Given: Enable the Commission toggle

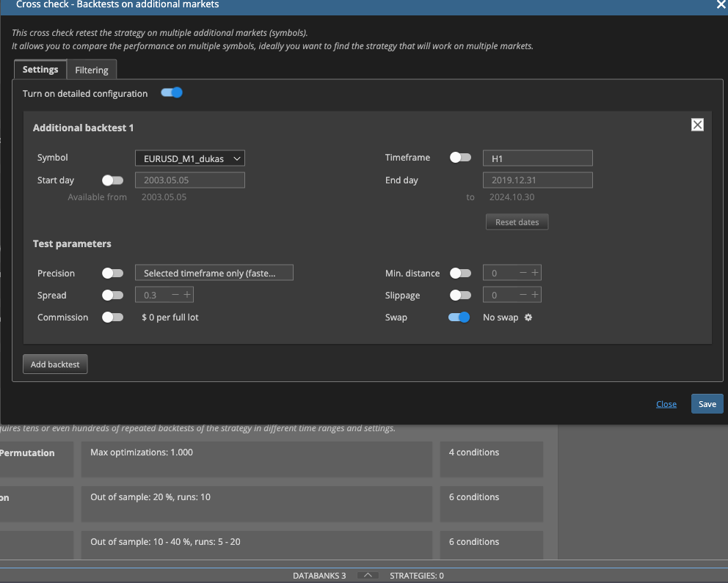Looking at the screenshot, I should (x=113, y=318).
